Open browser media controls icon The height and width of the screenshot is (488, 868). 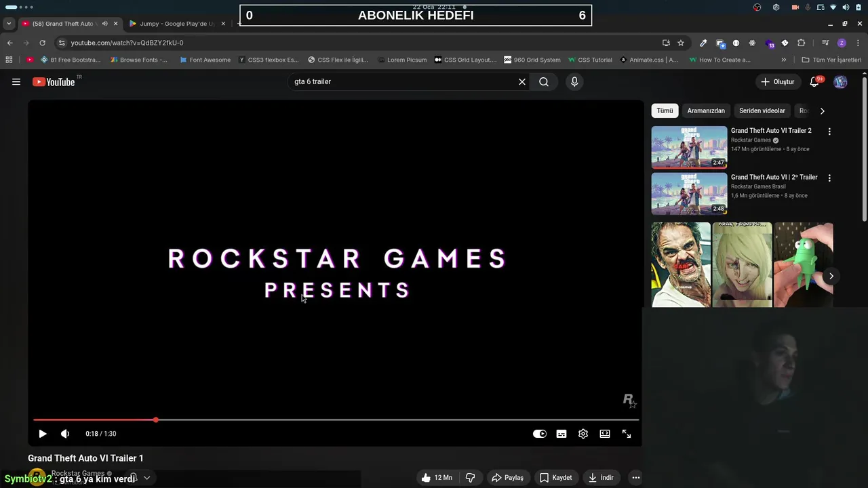point(825,43)
